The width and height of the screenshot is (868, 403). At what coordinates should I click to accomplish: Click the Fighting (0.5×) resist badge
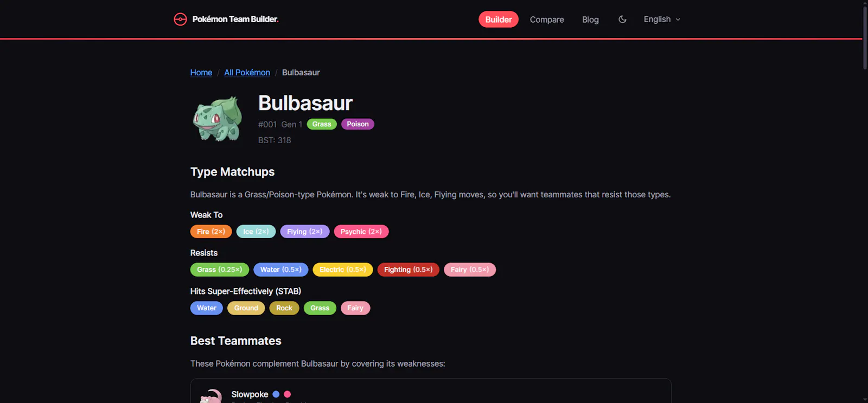(409, 270)
